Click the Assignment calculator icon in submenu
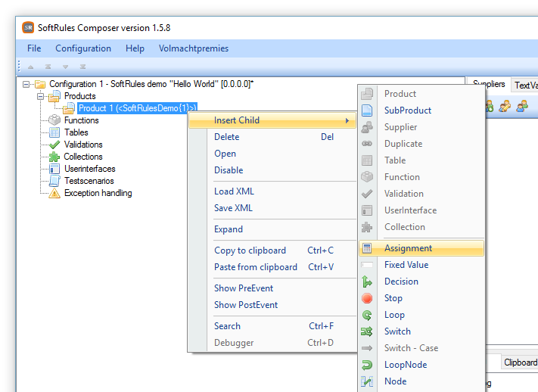 point(367,248)
